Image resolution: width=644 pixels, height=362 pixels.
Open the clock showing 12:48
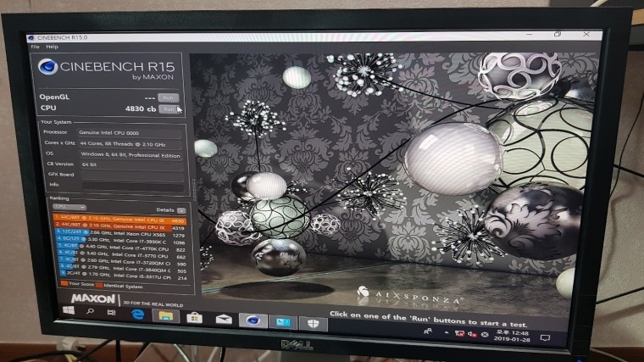coord(513,336)
